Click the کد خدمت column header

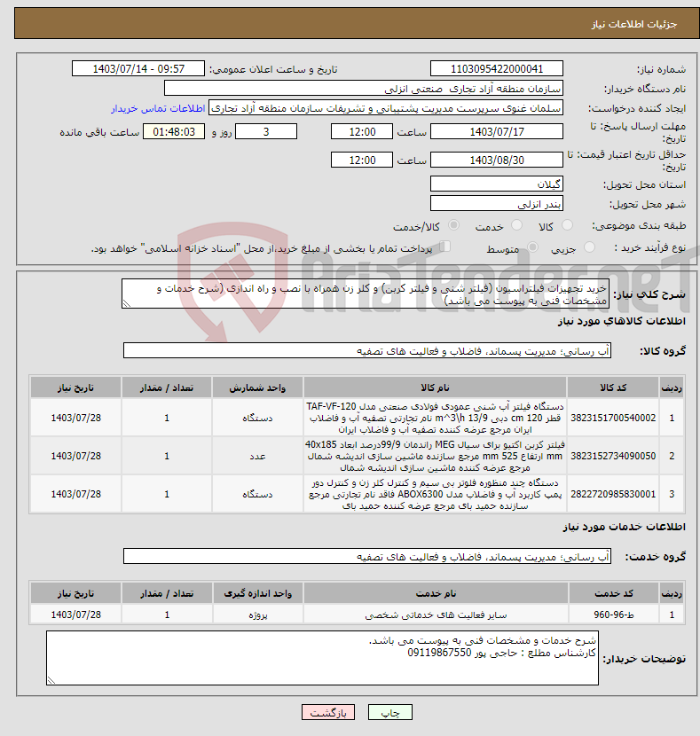coord(614,593)
